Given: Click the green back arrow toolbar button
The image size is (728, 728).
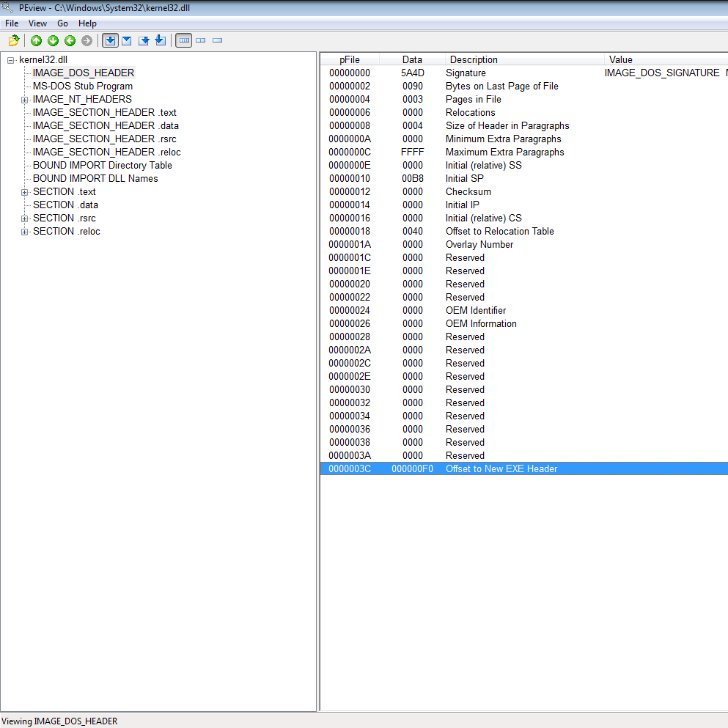Looking at the screenshot, I should 70,41.
